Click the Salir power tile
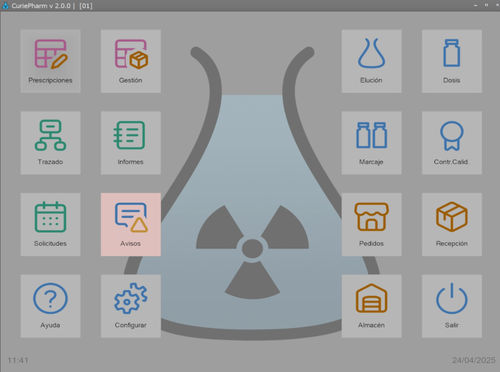 coord(452,306)
